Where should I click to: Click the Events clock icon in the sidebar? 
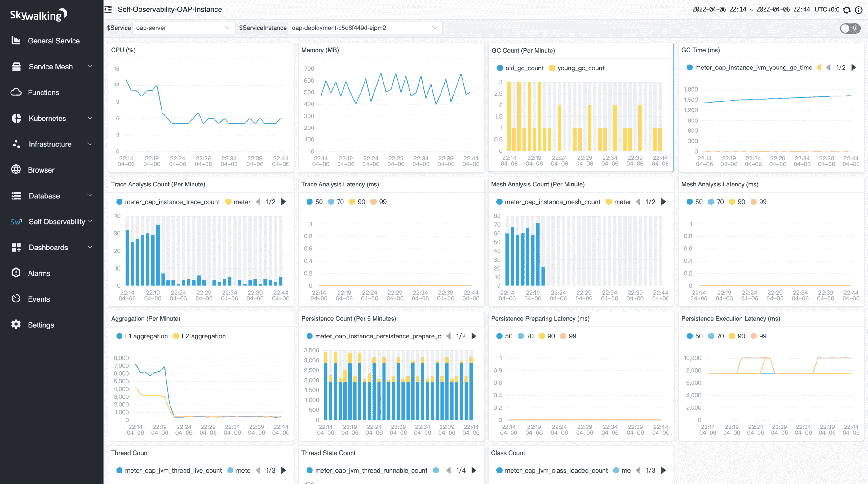pos(16,299)
